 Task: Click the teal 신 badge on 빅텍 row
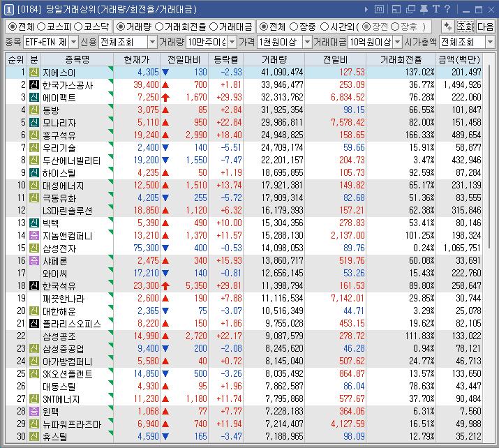pyautogui.click(x=34, y=223)
